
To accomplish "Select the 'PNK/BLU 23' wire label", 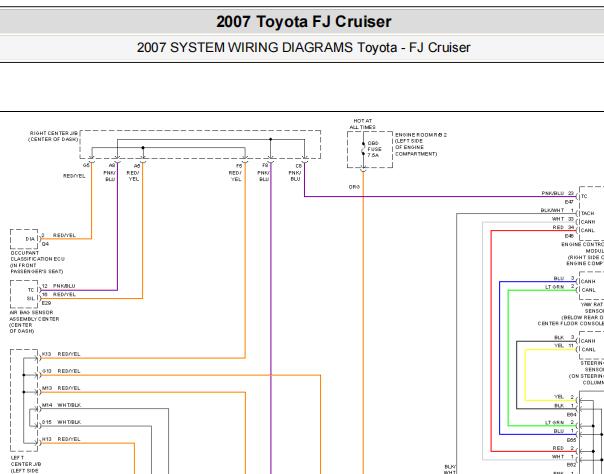I will [558, 193].
